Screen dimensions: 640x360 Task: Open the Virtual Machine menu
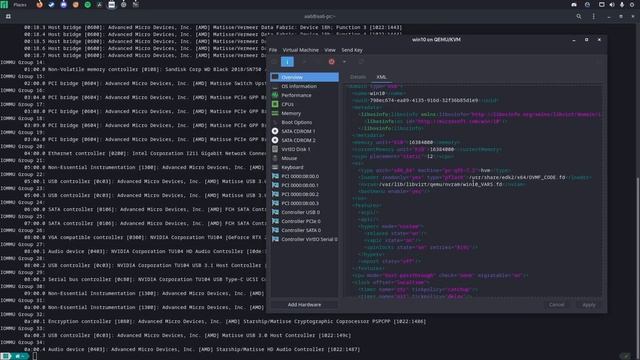tap(300, 50)
